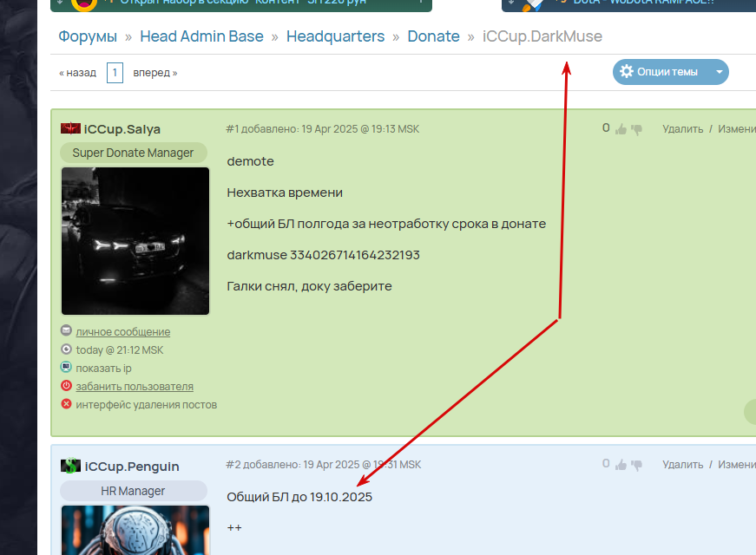The height and width of the screenshot is (555, 756).
Task: Click the word demote in post #1
Action: click(250, 161)
